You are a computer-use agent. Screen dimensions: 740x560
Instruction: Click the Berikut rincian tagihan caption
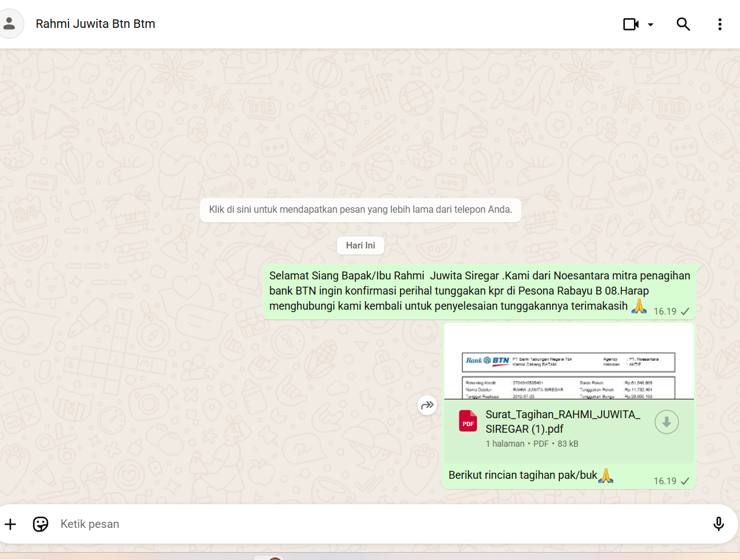pos(524,475)
